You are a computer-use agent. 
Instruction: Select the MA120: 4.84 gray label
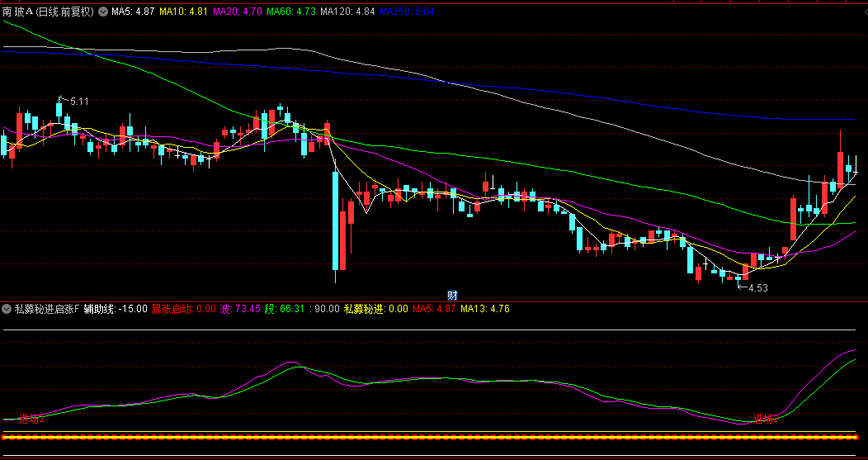pyautogui.click(x=347, y=12)
